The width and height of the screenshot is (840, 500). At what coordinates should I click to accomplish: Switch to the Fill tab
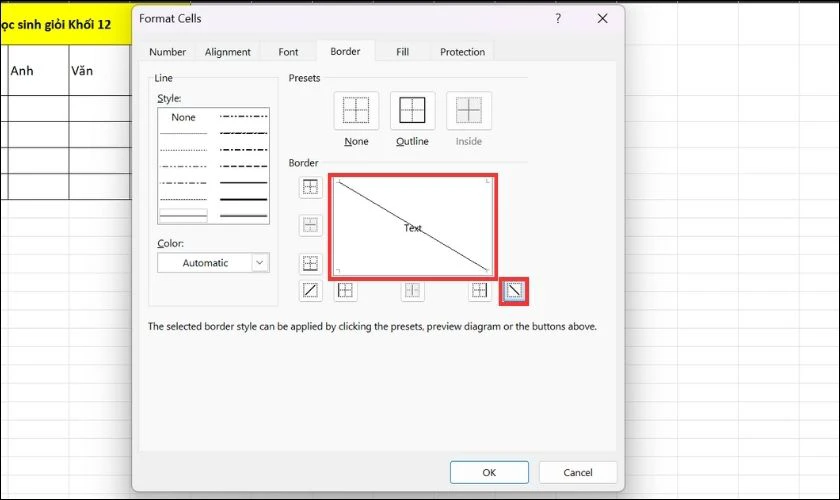coord(402,52)
